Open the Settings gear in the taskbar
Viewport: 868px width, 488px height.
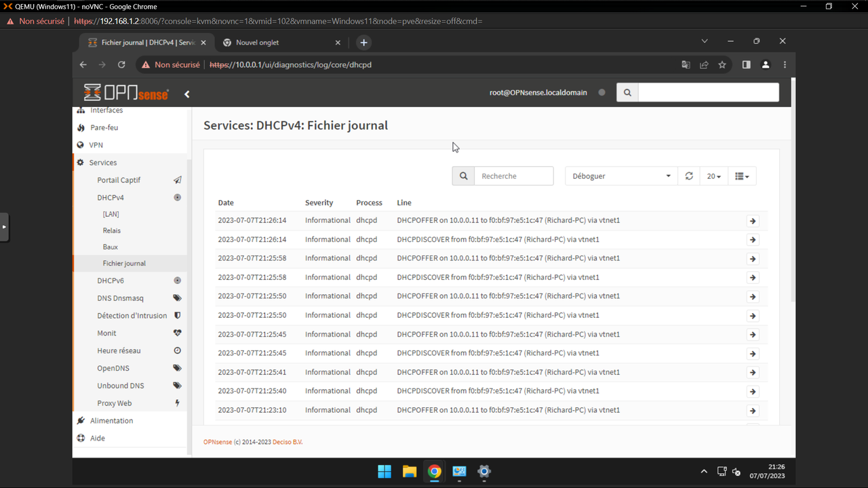pyautogui.click(x=484, y=472)
